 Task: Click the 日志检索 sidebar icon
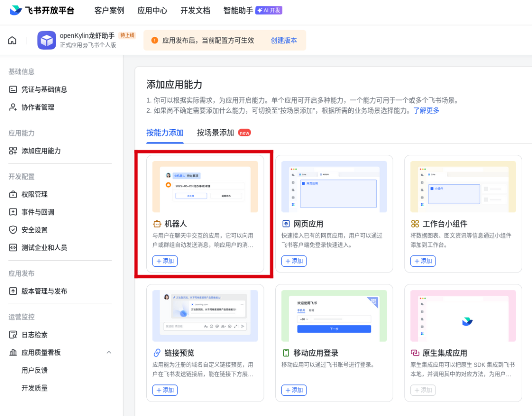[x=13, y=335]
